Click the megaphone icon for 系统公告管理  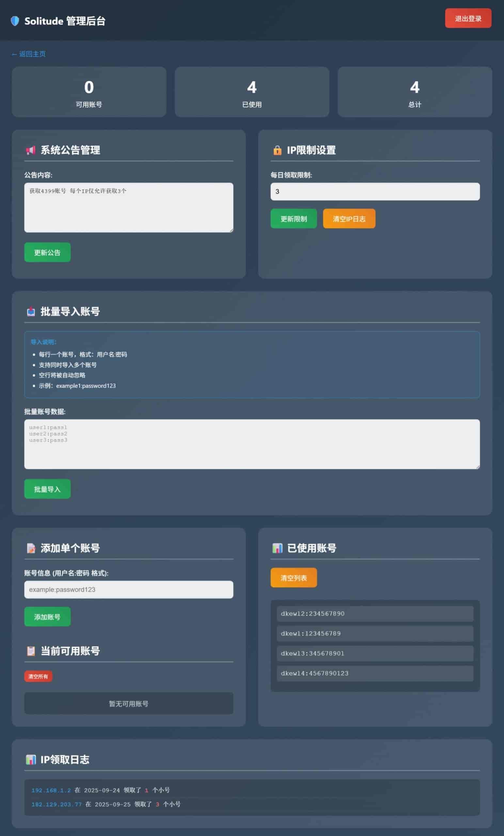pyautogui.click(x=31, y=150)
